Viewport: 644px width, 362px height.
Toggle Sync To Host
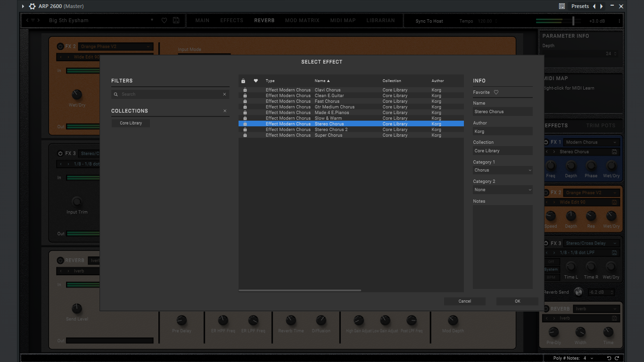pos(429,21)
